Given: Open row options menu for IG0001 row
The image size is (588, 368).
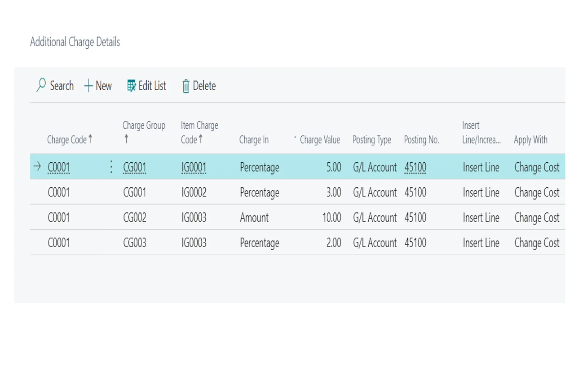Looking at the screenshot, I should [x=111, y=167].
